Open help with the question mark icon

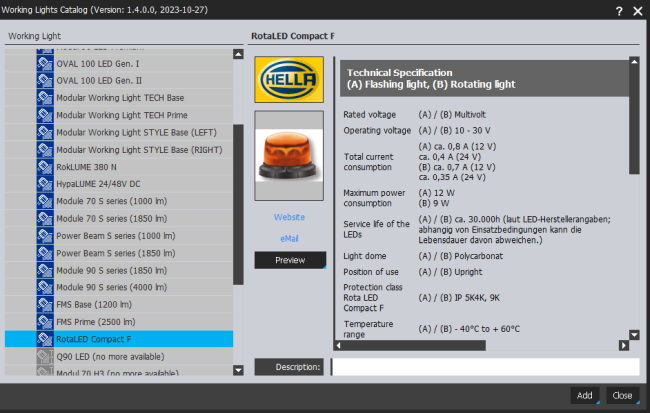pyautogui.click(x=619, y=11)
